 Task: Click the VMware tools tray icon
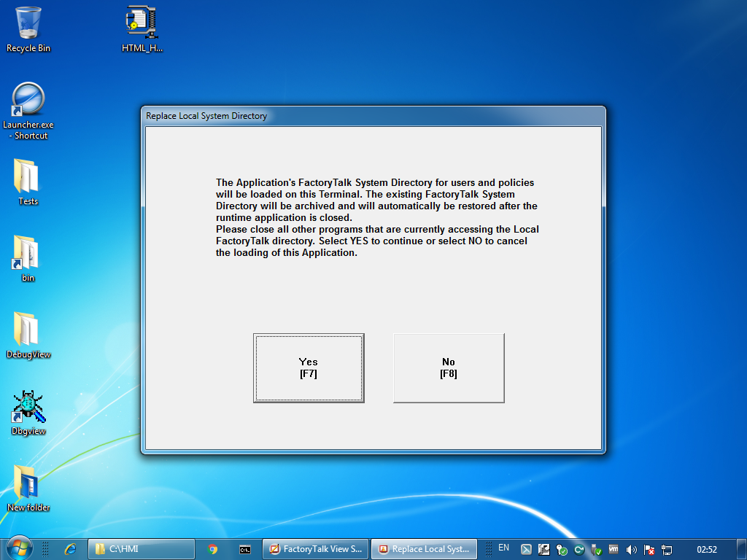coord(614,550)
